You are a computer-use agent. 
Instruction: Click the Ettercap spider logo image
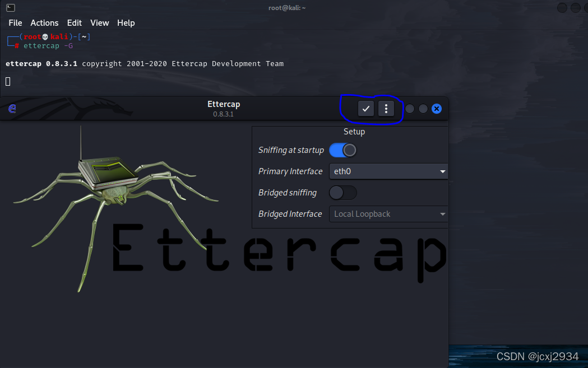115,208
